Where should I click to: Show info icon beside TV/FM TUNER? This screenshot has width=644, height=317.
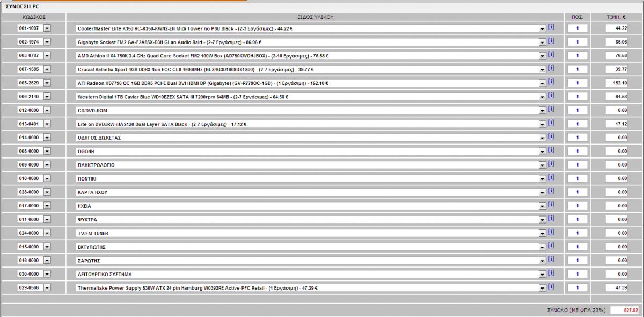pyautogui.click(x=551, y=232)
